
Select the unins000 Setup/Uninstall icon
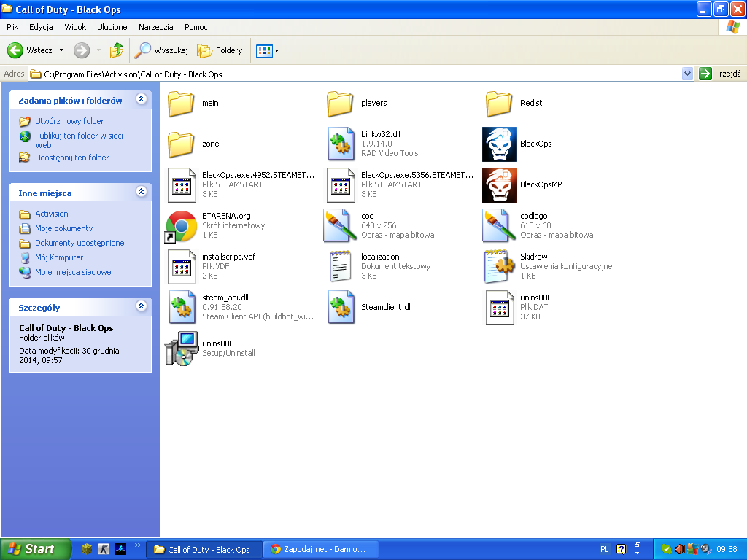(181, 349)
